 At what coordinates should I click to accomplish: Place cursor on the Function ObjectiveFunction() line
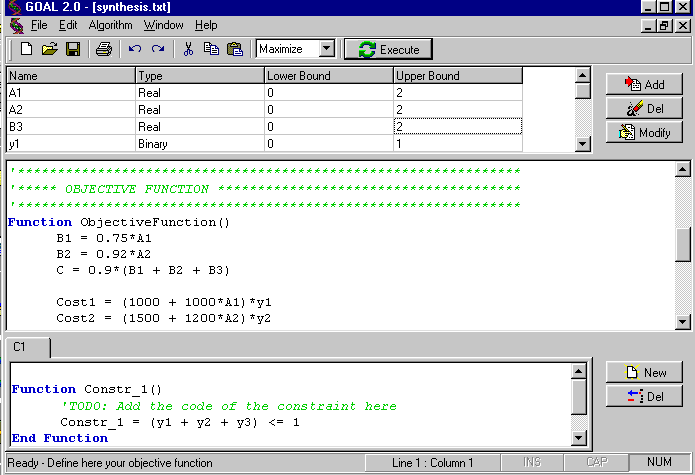click(119, 222)
